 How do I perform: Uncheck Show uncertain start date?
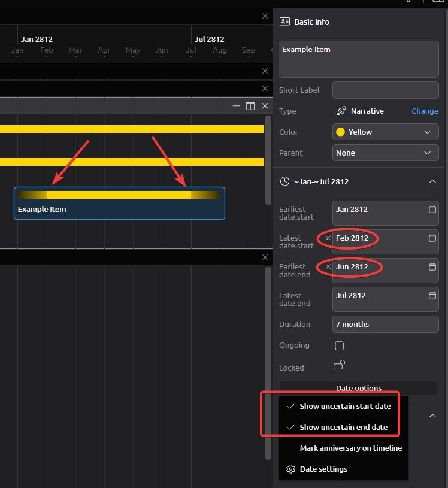[344, 406]
